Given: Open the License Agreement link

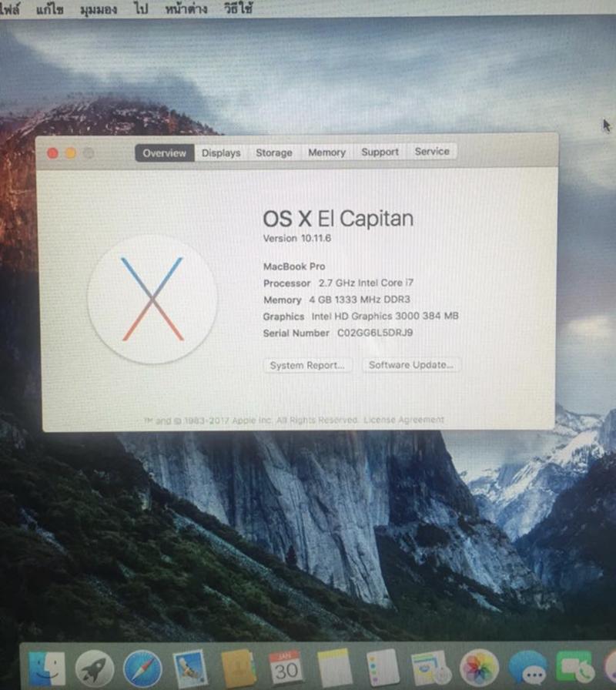Looking at the screenshot, I should pos(403,420).
